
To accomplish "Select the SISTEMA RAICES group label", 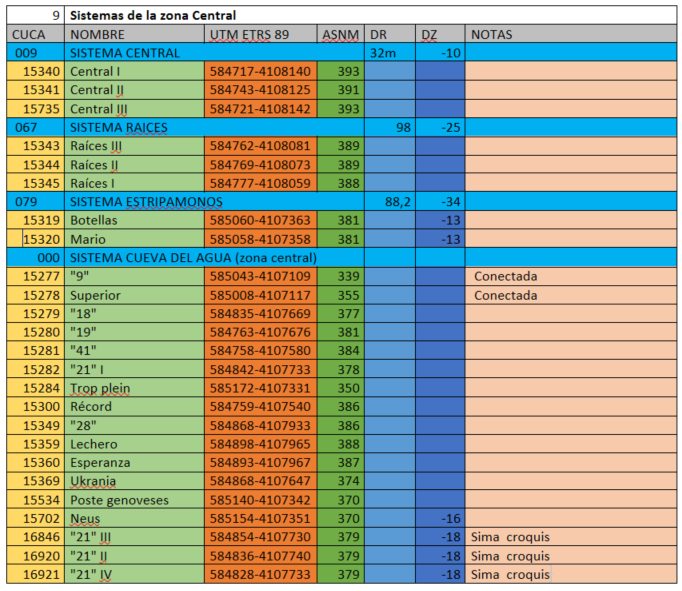I will 118,127.
